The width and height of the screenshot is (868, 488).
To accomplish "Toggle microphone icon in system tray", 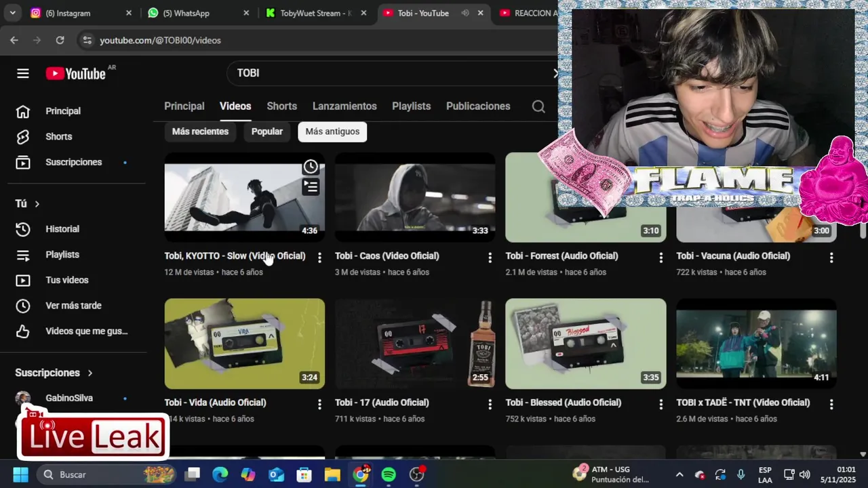I will [x=741, y=474].
